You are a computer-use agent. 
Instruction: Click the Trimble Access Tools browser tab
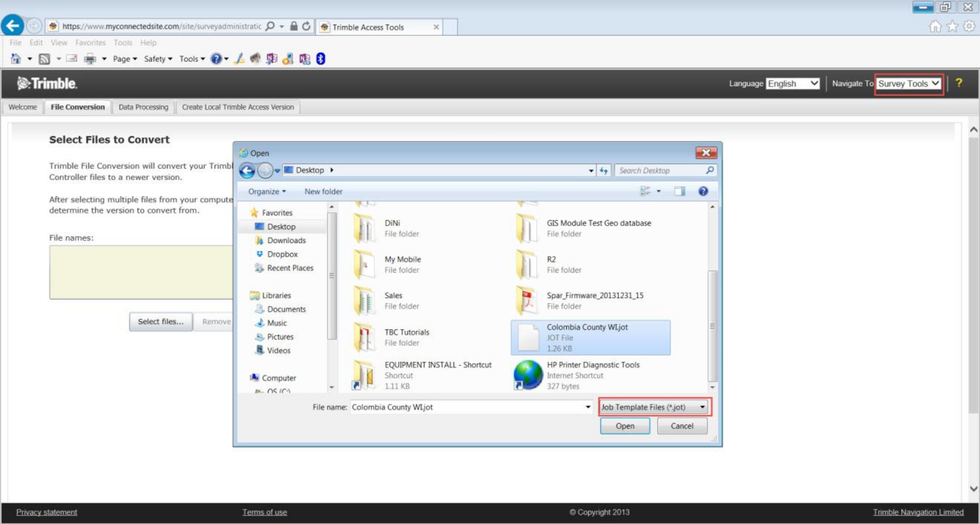pyautogui.click(x=379, y=27)
